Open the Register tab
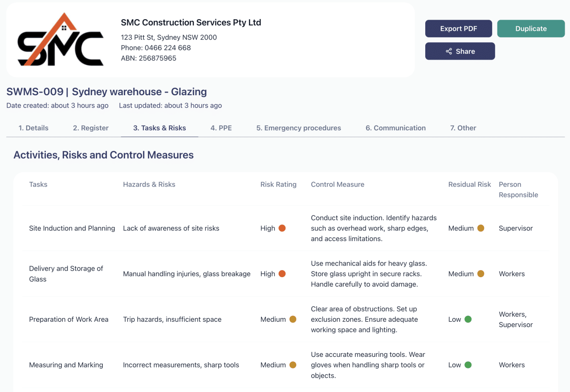 (x=90, y=128)
